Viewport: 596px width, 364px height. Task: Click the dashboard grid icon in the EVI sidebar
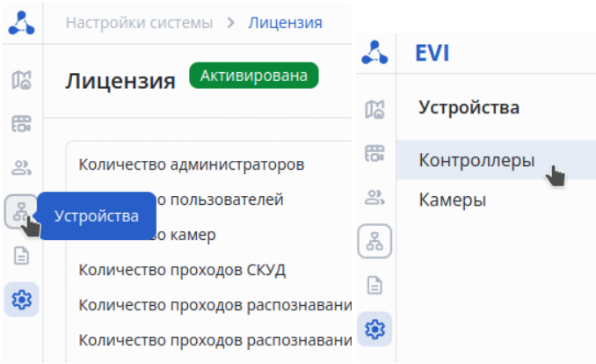(375, 153)
